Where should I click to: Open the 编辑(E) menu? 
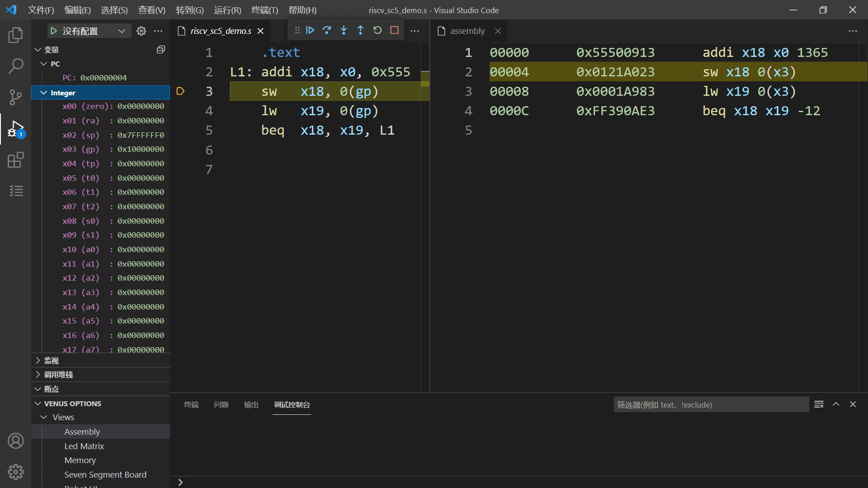tap(77, 10)
